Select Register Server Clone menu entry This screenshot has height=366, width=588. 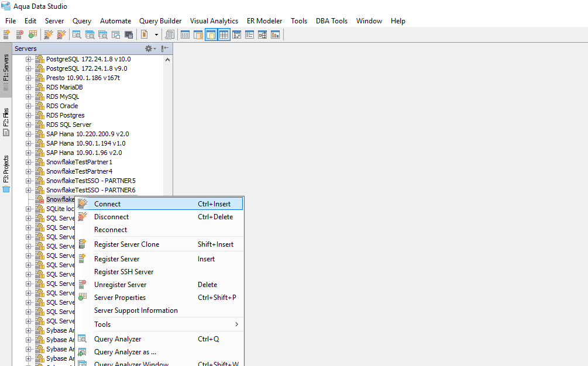[x=160, y=244]
